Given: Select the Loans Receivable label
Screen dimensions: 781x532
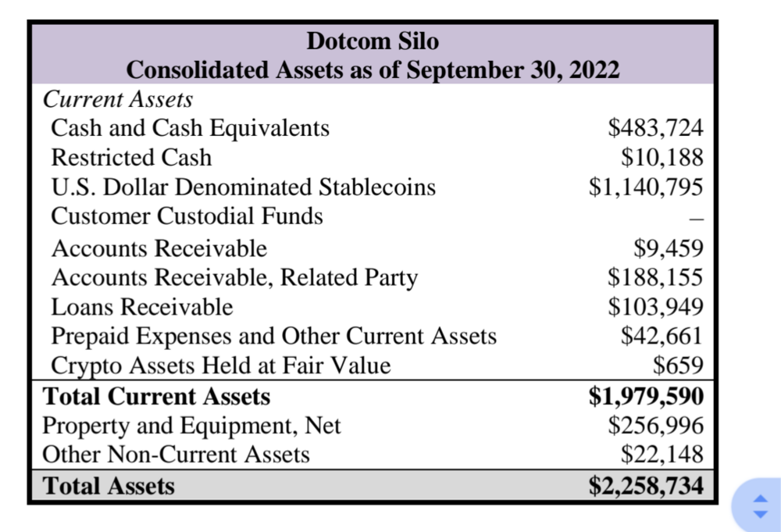Looking at the screenshot, I should tap(141, 306).
